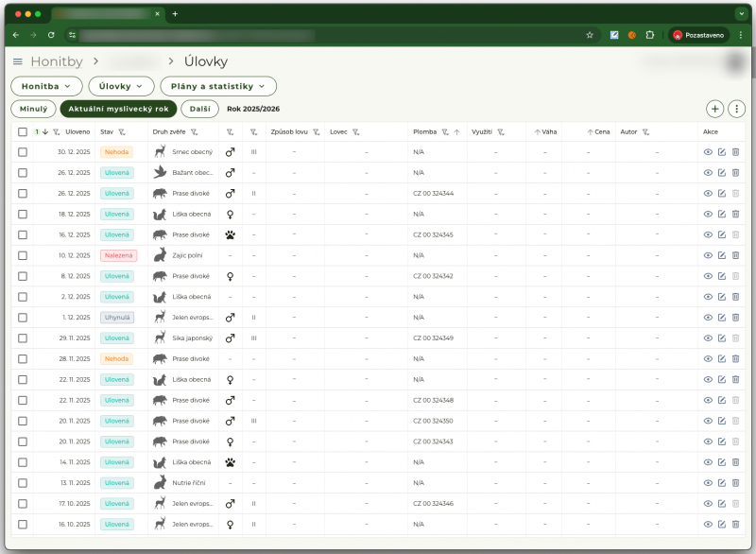Delete the 26. 12. 2025 Bažant record
756x554 pixels.
[736, 173]
